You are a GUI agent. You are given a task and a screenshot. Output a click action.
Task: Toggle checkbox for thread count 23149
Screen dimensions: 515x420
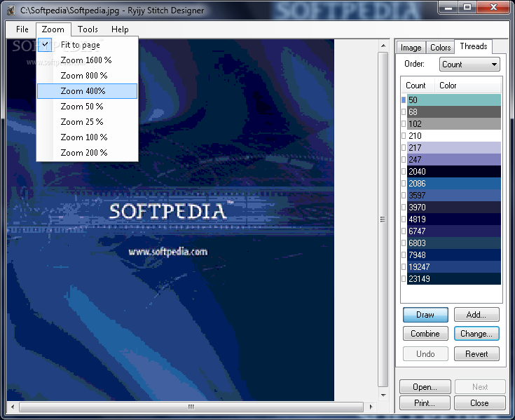[x=404, y=279]
